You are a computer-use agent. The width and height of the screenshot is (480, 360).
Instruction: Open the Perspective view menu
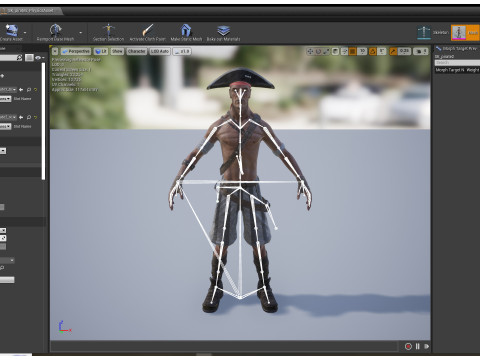click(76, 51)
